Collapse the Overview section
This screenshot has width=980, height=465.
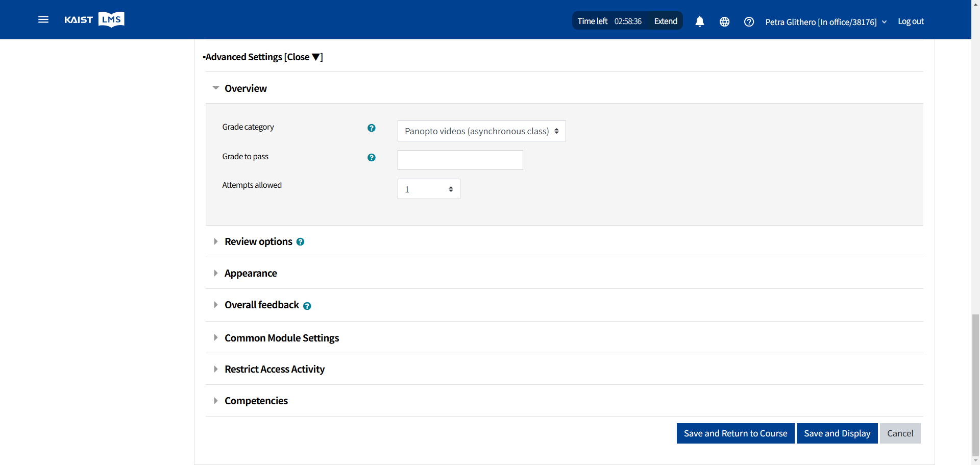(x=246, y=88)
